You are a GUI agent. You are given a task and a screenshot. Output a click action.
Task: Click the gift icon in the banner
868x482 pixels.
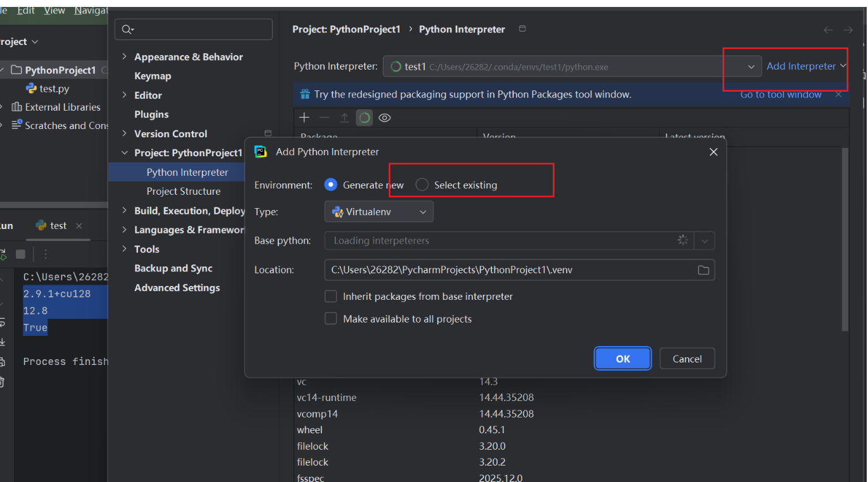(305, 94)
